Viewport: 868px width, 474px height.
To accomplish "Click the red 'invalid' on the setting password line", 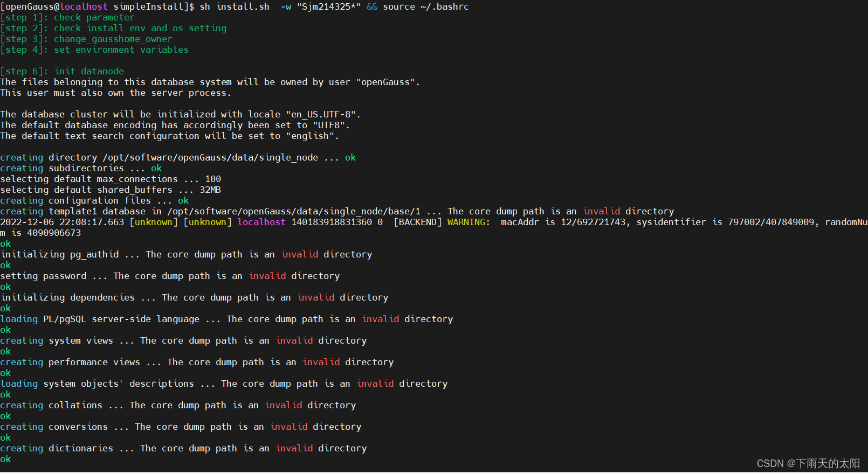I will [267, 276].
